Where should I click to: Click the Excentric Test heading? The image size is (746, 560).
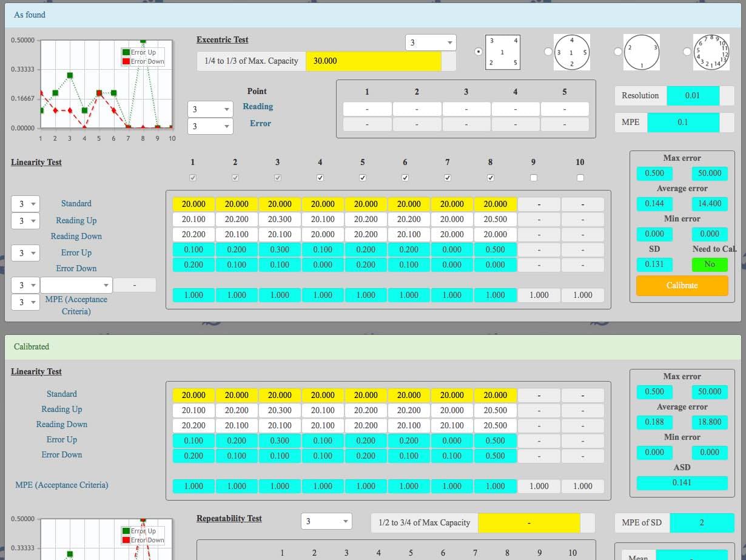tap(223, 39)
